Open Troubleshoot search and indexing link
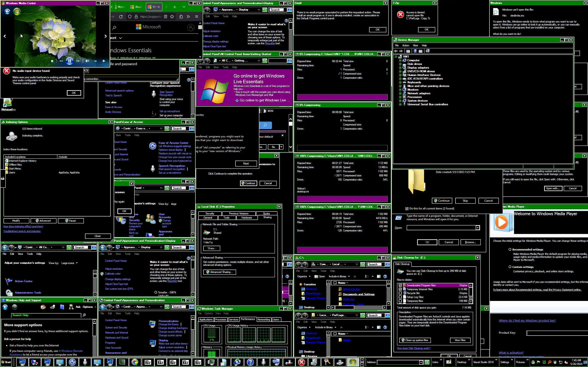588x367 pixels. tap(22, 231)
